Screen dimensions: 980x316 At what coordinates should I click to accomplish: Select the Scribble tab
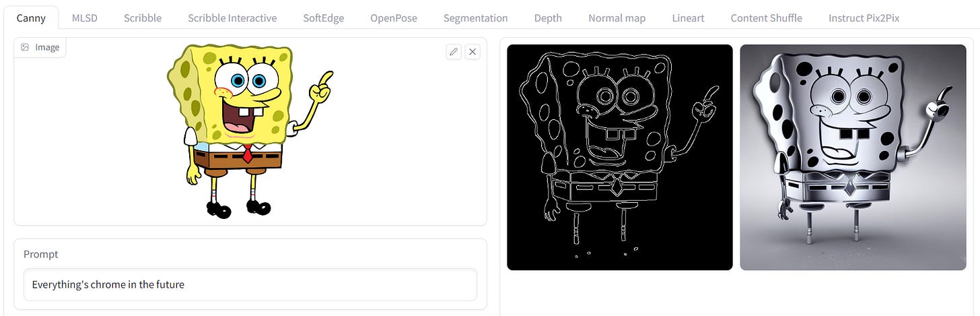(x=143, y=18)
